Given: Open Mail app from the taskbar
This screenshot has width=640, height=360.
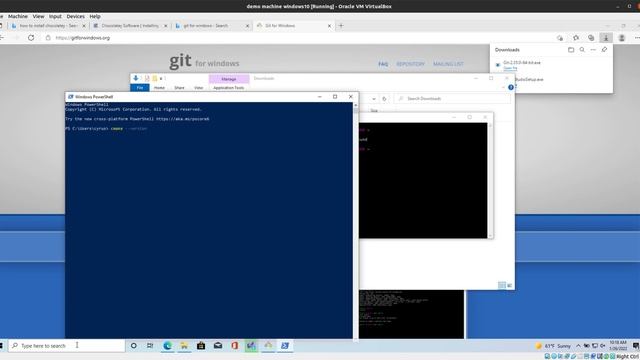Looking at the screenshot, I should click(x=218, y=346).
